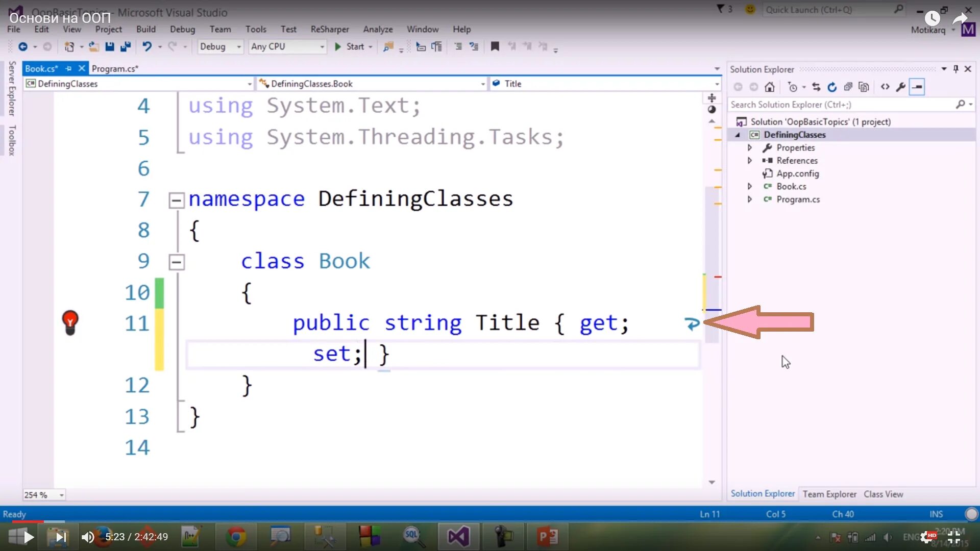Click Sync with Active Document icon
This screenshot has width=980, height=551.
816,87
